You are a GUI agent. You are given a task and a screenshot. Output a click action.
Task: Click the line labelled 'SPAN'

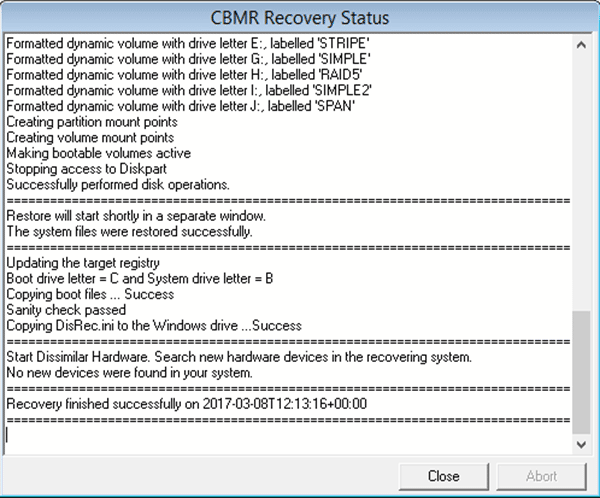click(x=181, y=106)
